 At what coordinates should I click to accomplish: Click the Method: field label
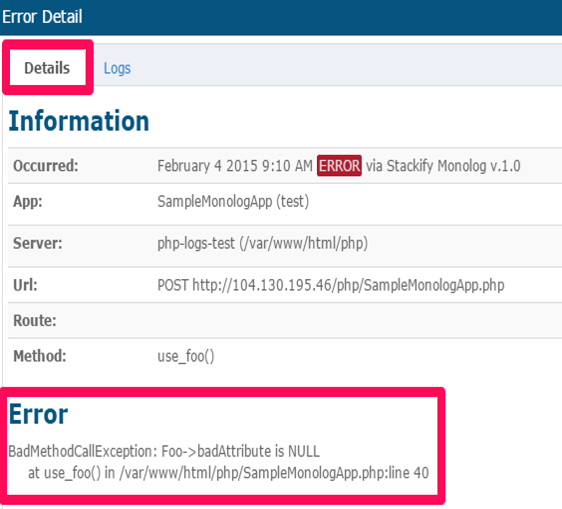(40, 356)
